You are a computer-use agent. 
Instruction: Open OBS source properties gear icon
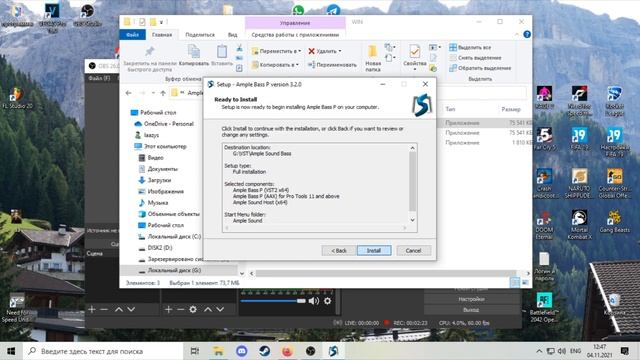[193, 309]
